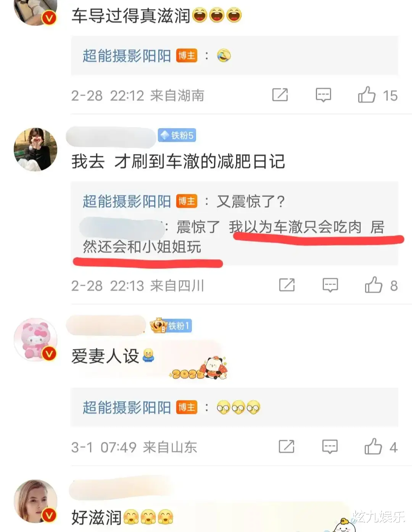Share the comment from Shandong

click(286, 447)
